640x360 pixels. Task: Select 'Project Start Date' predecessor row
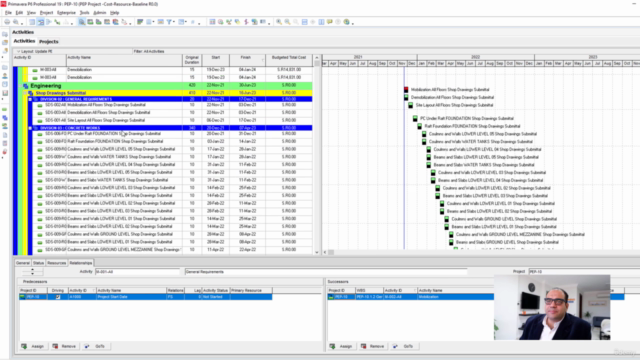[146, 297]
